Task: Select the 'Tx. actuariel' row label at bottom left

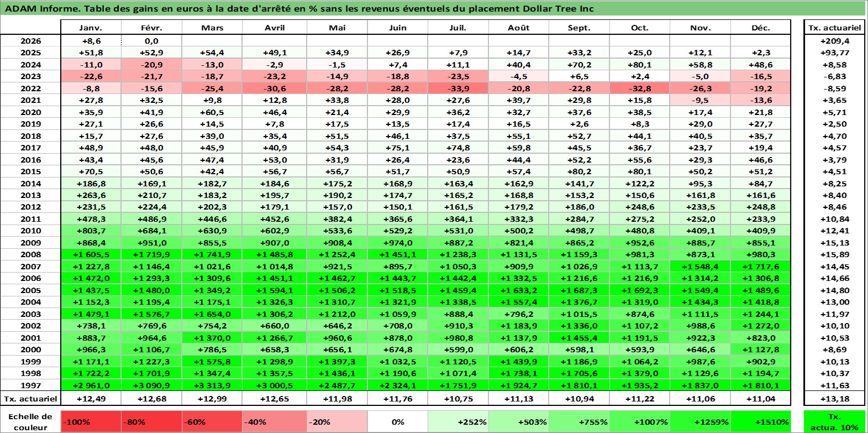Action: (x=30, y=399)
